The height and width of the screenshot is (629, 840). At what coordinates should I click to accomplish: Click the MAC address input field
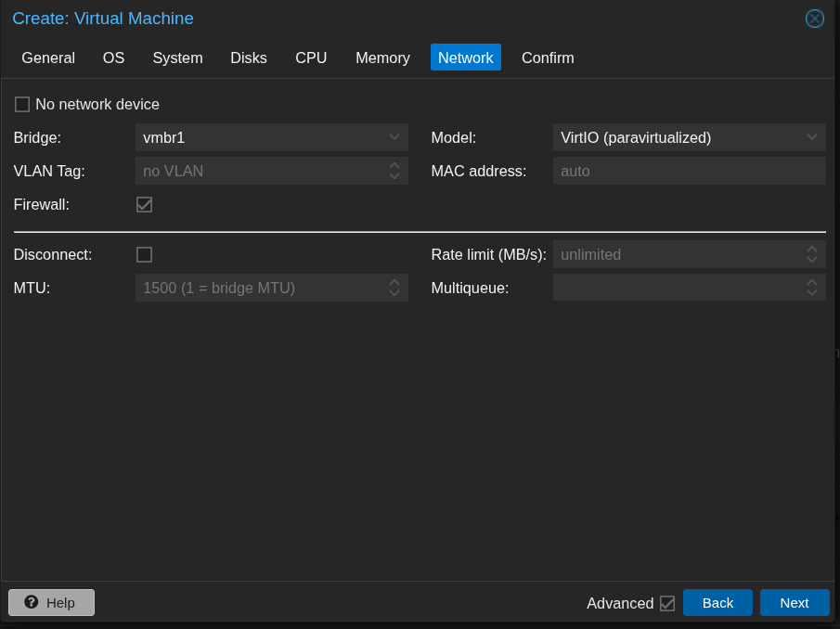689,171
